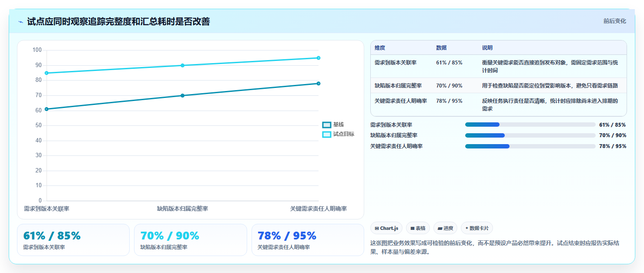Click the y-axis value 50

[x=39, y=125]
